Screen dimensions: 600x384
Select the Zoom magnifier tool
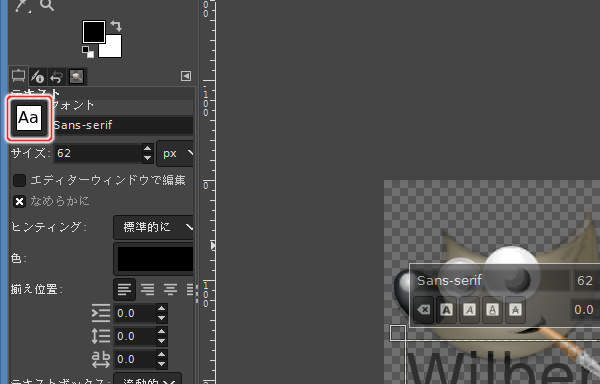[47, 5]
